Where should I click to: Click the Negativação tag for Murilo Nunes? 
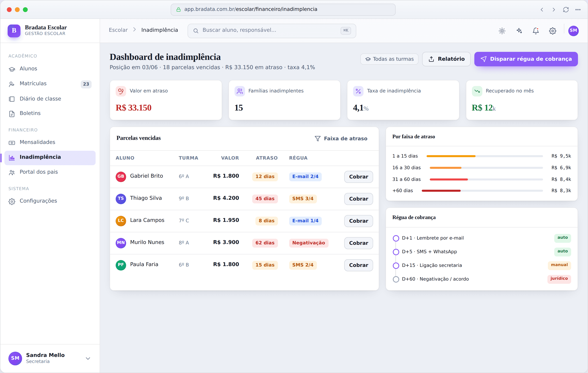point(308,243)
